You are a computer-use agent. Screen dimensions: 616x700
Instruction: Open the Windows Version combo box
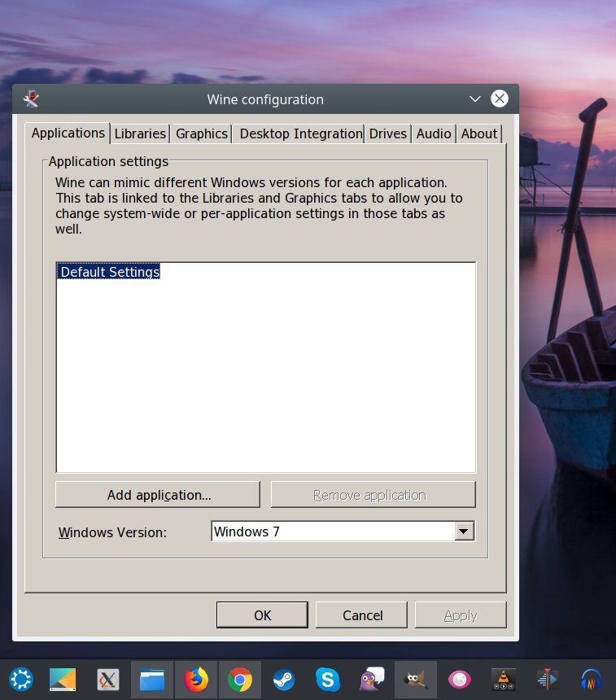pyautogui.click(x=343, y=532)
